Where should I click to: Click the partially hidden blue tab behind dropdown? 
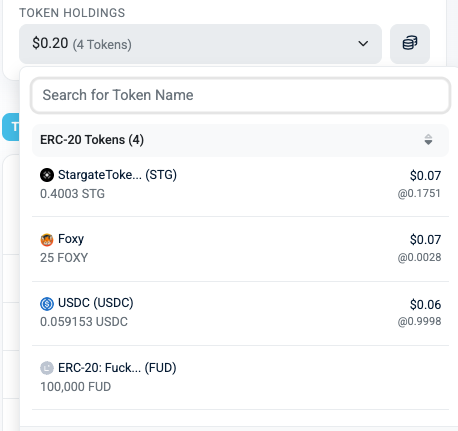[x=11, y=127]
